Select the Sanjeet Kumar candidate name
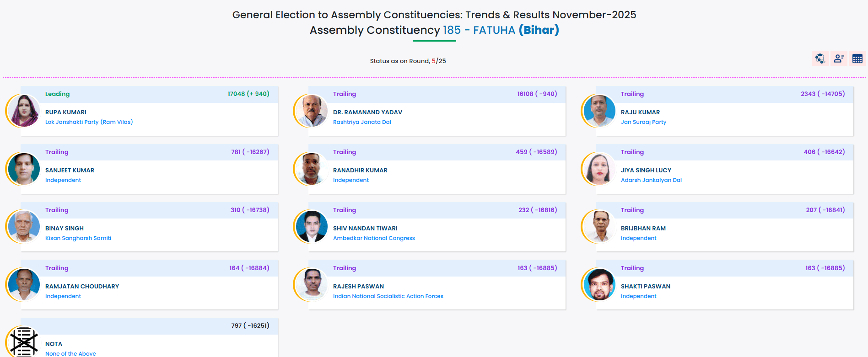Image resolution: width=868 pixels, height=357 pixels. click(x=70, y=170)
